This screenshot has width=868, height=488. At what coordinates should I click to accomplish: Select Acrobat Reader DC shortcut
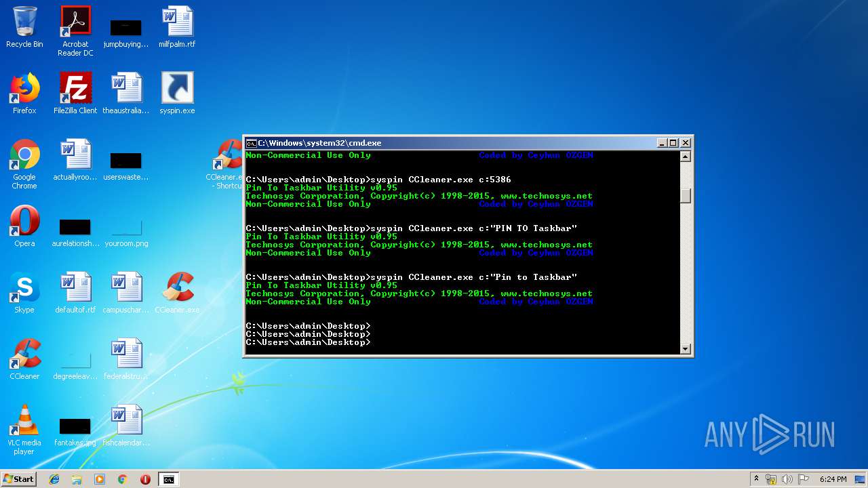75,31
